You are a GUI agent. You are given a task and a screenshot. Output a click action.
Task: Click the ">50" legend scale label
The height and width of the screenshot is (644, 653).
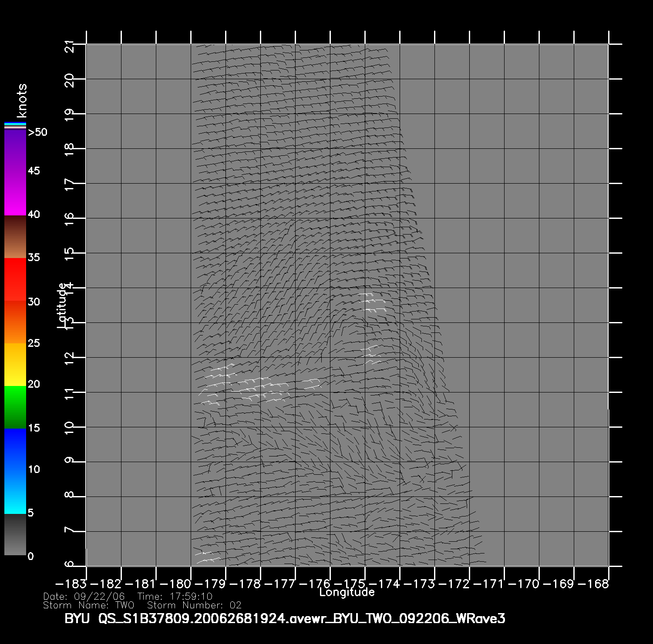pyautogui.click(x=37, y=132)
